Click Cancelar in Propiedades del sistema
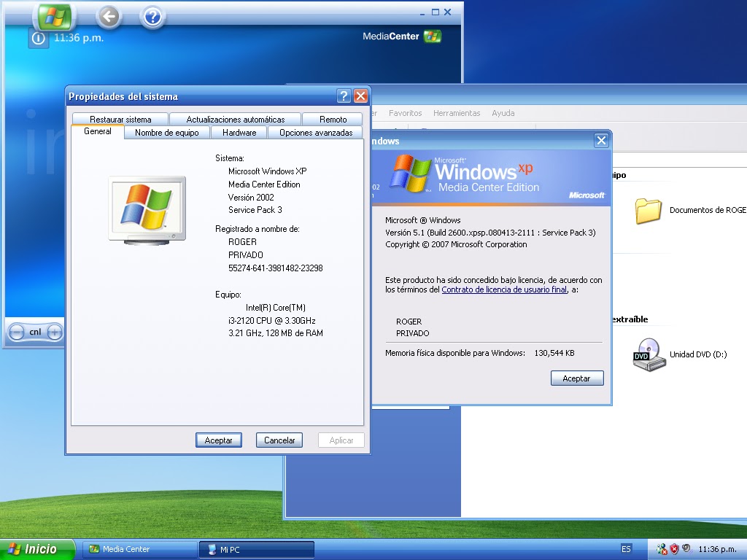 pyautogui.click(x=279, y=440)
